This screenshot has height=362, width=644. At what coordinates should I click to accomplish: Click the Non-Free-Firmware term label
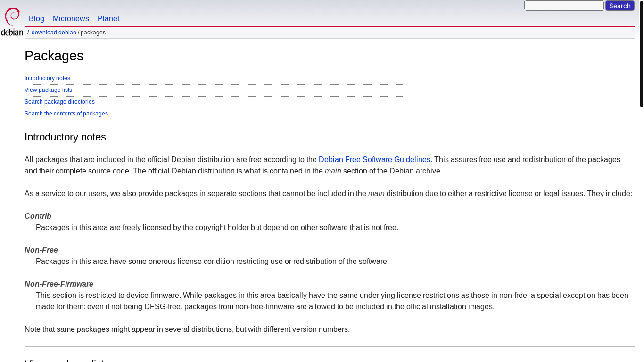(x=59, y=284)
